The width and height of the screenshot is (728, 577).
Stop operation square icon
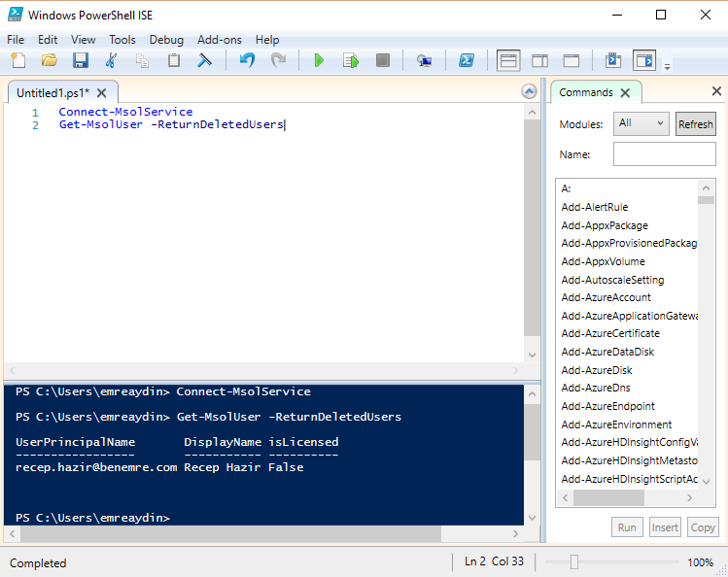[383, 60]
